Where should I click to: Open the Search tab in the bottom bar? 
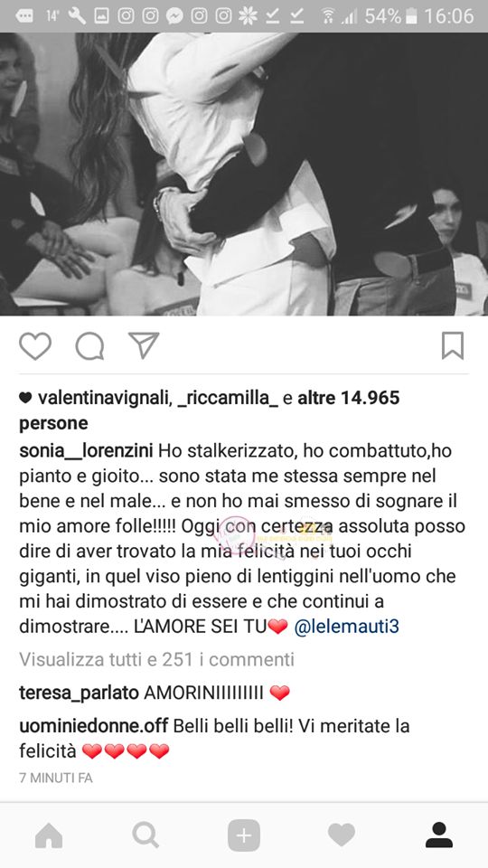coord(146,835)
